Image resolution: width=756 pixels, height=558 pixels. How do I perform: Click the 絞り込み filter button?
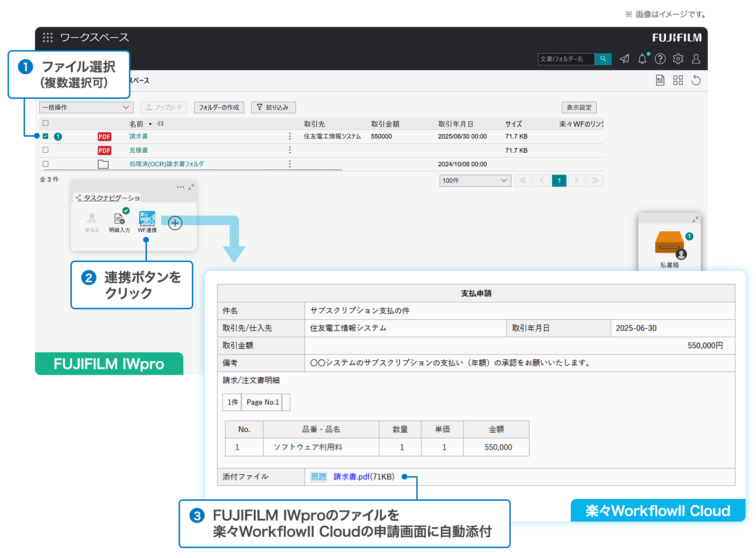pos(273,107)
